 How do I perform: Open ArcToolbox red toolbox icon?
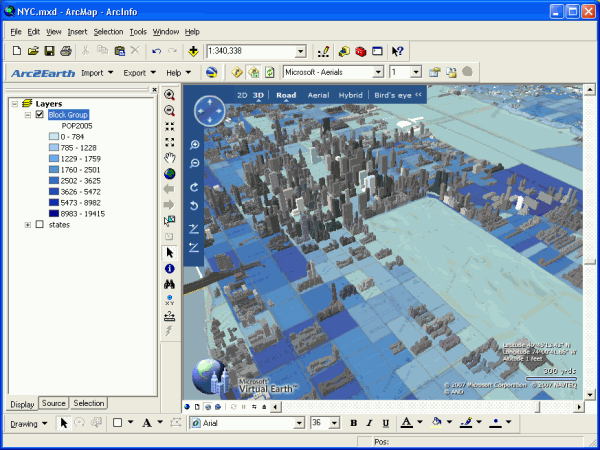360,51
